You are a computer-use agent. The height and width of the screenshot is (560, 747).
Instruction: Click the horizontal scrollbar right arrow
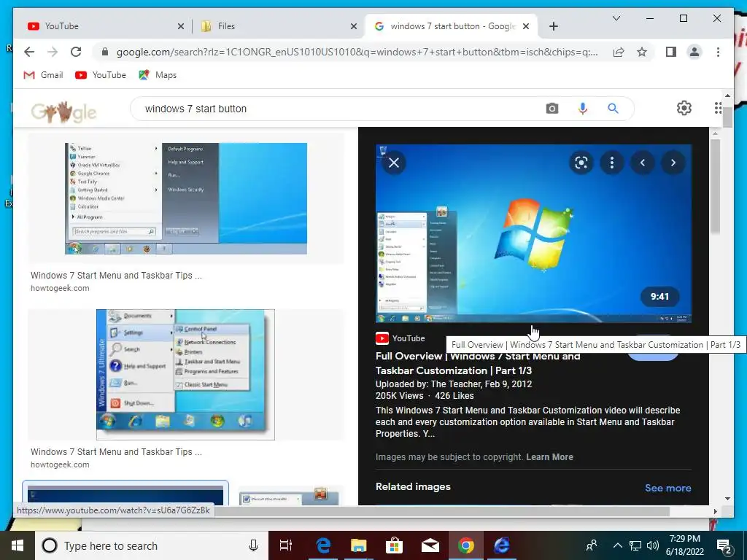(715, 511)
